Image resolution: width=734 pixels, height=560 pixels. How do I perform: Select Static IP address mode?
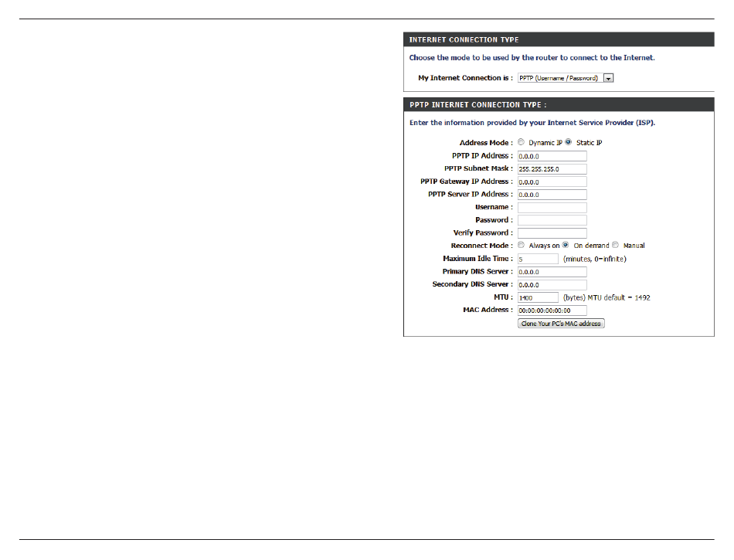coord(569,142)
